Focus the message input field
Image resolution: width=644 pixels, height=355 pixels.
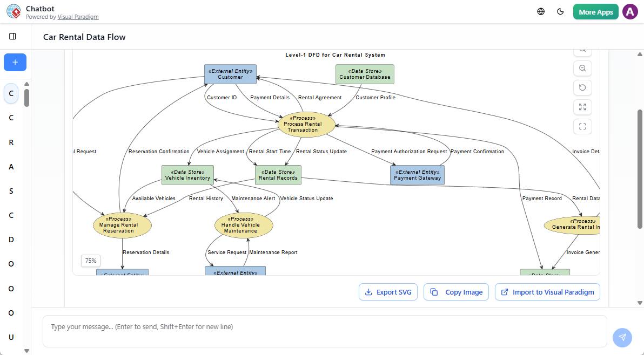coord(324,326)
